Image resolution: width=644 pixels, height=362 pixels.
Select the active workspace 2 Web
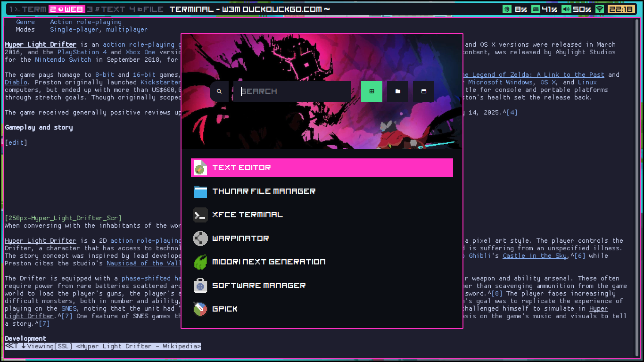[67, 9]
